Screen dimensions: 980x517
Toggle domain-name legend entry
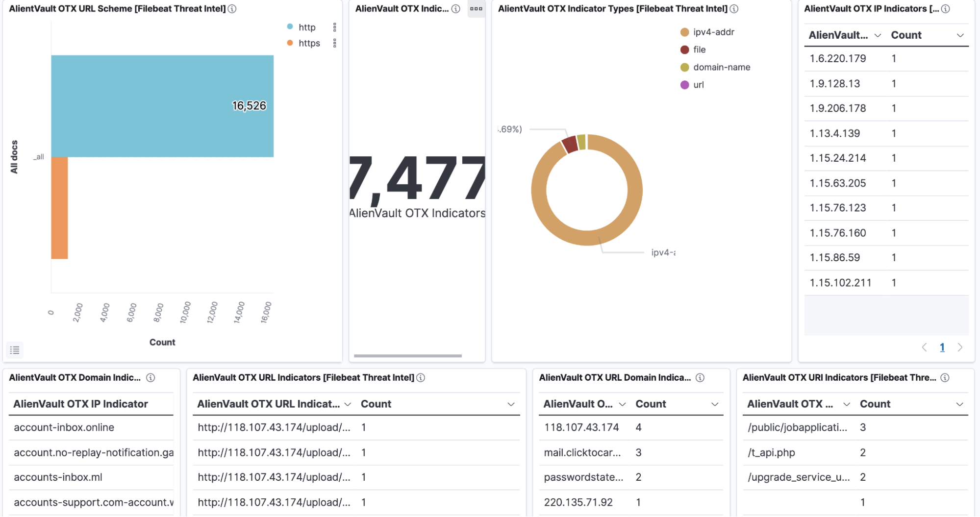point(715,67)
